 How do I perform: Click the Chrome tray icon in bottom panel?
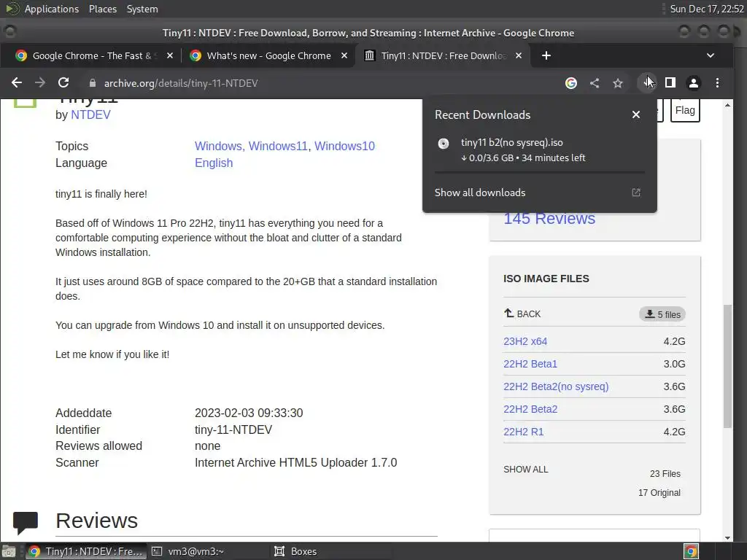[x=691, y=551]
